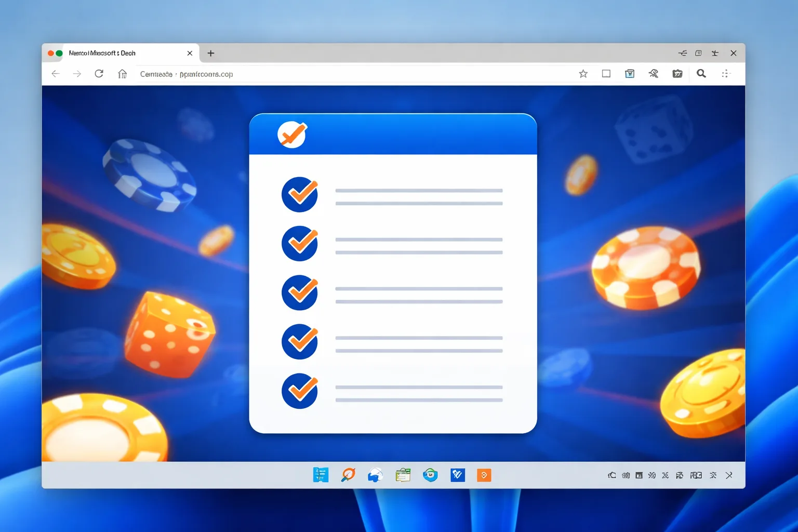
Task: Open the light-blue list app in taskbar
Action: (x=321, y=475)
